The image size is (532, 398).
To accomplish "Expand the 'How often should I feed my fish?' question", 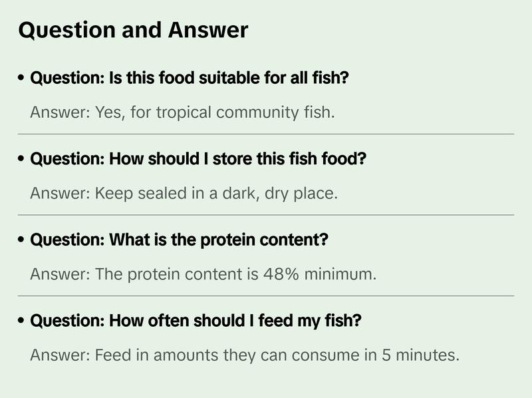I will click(196, 321).
